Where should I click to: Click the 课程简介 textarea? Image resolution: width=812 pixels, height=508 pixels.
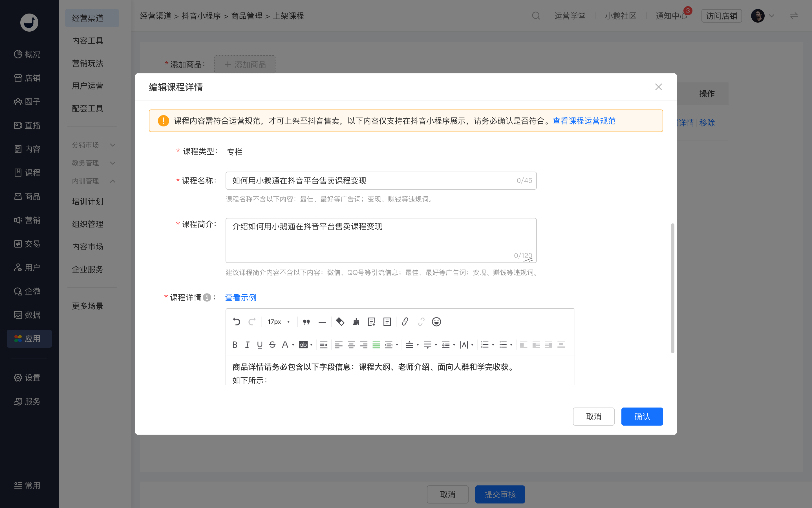point(381,240)
